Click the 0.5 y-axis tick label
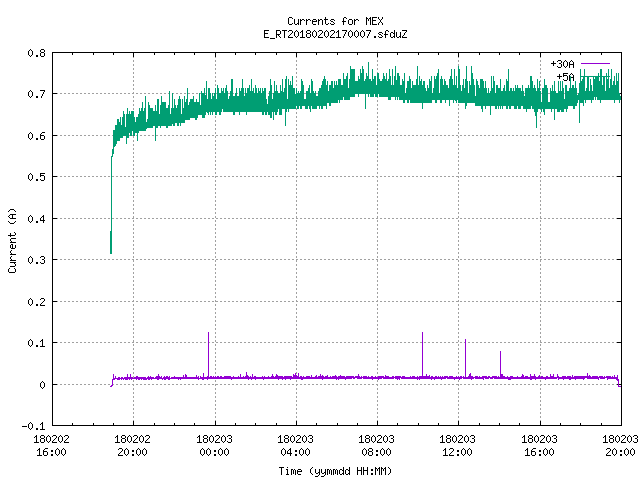The height and width of the screenshot is (480, 640). coord(36,177)
